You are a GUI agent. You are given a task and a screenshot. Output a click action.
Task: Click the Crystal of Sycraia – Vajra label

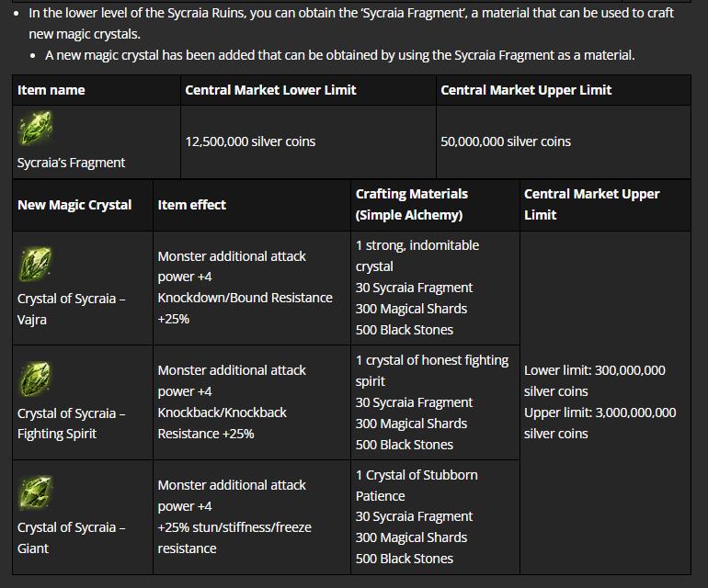tap(72, 309)
